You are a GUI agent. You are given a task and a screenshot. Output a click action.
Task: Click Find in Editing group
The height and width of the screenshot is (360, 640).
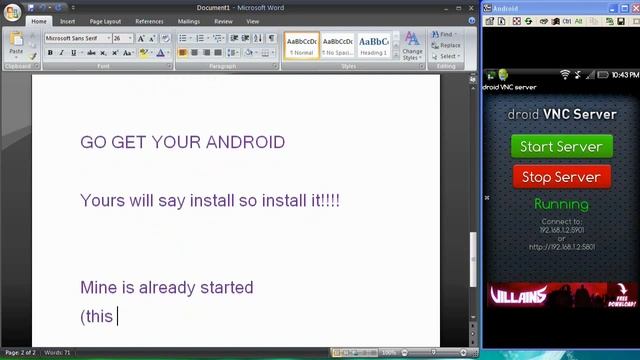tap(444, 34)
